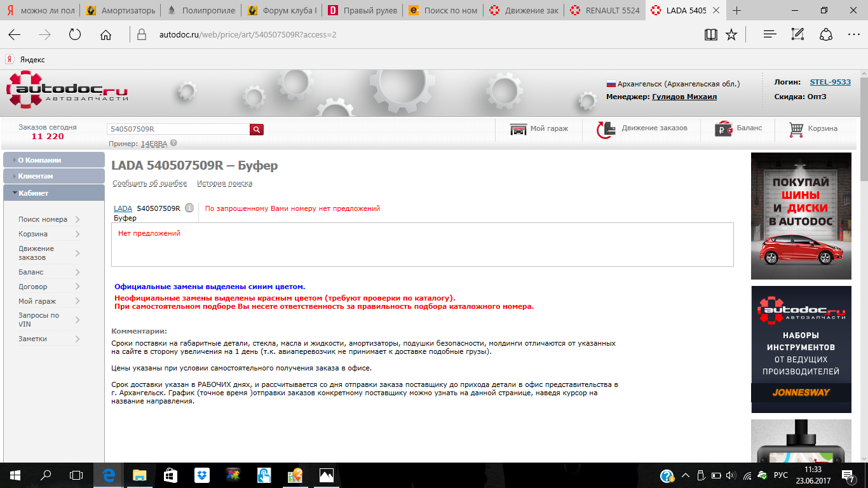Click the Сообщить об ошибке link

pyautogui.click(x=150, y=183)
